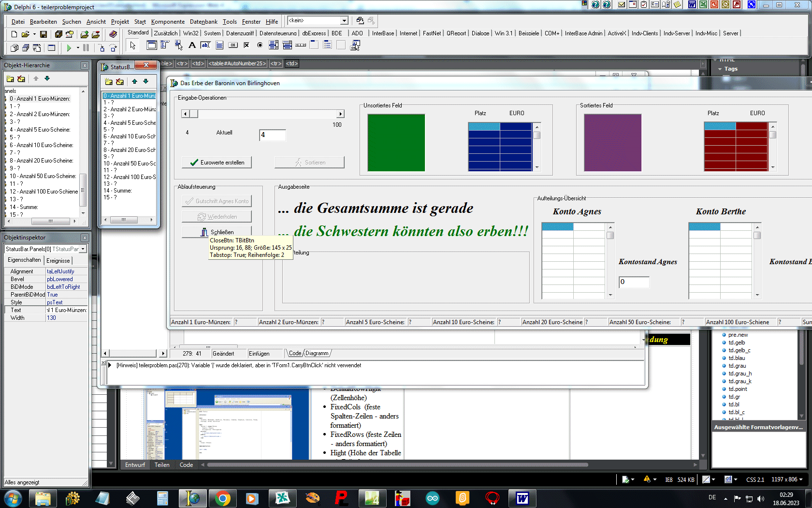This screenshot has height=508, width=812.
Task: Click the Schließen button
Action: (217, 232)
